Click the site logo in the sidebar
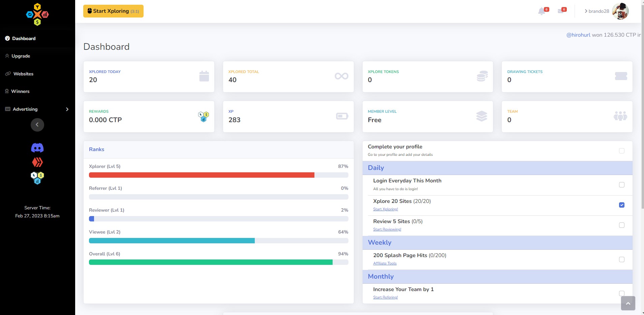The width and height of the screenshot is (644, 315). (37, 14)
